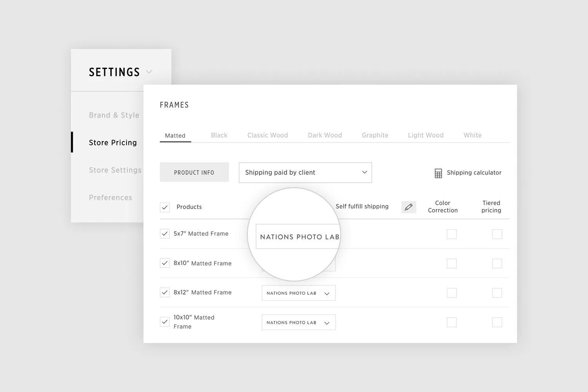The image size is (588, 392).
Task: Enable Tiered pricing for 8x10" Matted Frame
Action: pyautogui.click(x=497, y=263)
